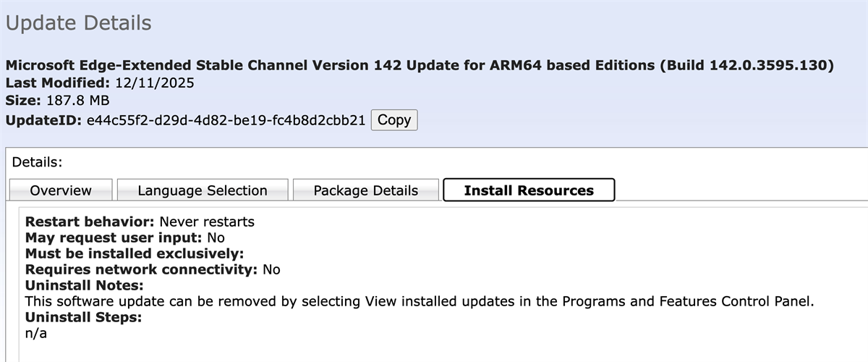Click the Uninstall Notes heading
Viewport: 868px width, 362px height.
coord(84,285)
